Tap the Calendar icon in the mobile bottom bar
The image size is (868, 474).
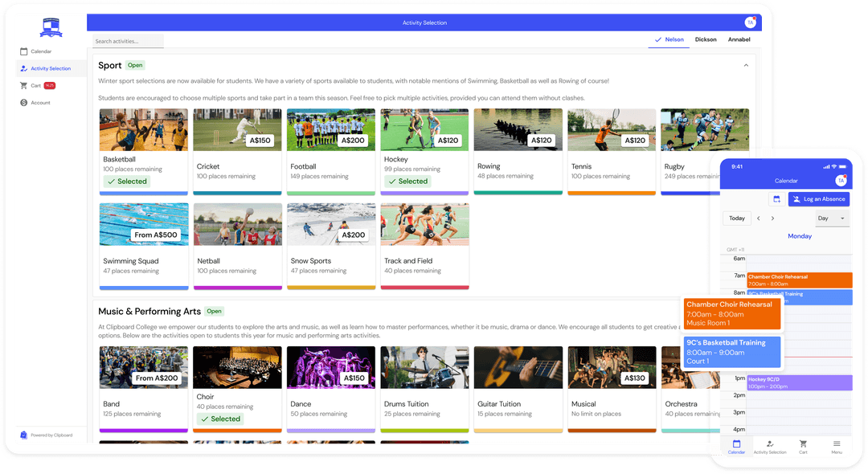coord(736,447)
